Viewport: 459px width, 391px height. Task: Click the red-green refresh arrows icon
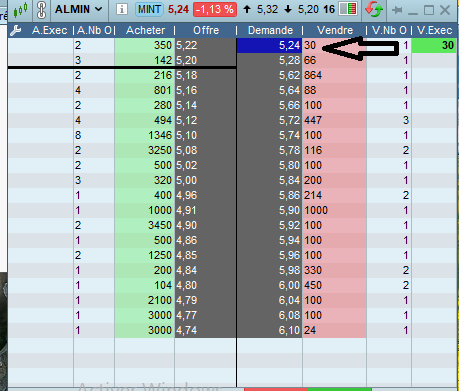(374, 9)
